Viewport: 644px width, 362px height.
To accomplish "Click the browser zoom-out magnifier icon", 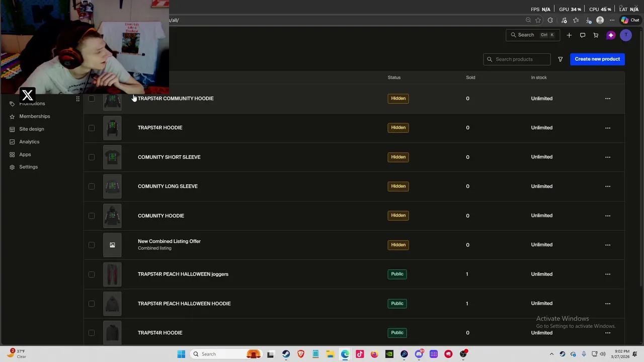I will 528,20.
